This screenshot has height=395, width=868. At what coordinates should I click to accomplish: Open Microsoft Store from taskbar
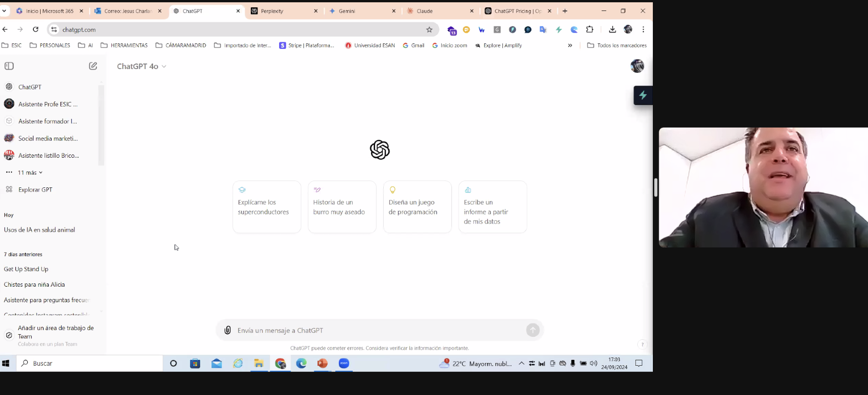pos(195,363)
